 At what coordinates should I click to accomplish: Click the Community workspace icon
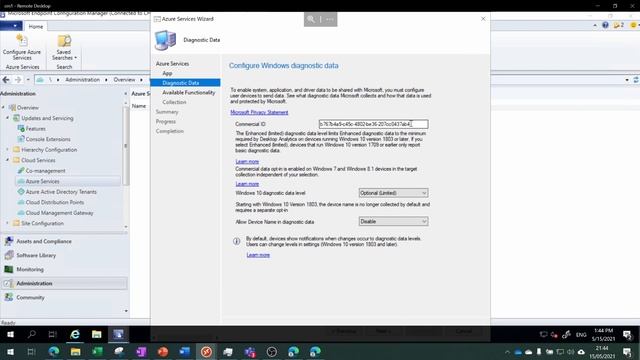pyautogui.click(x=9, y=298)
